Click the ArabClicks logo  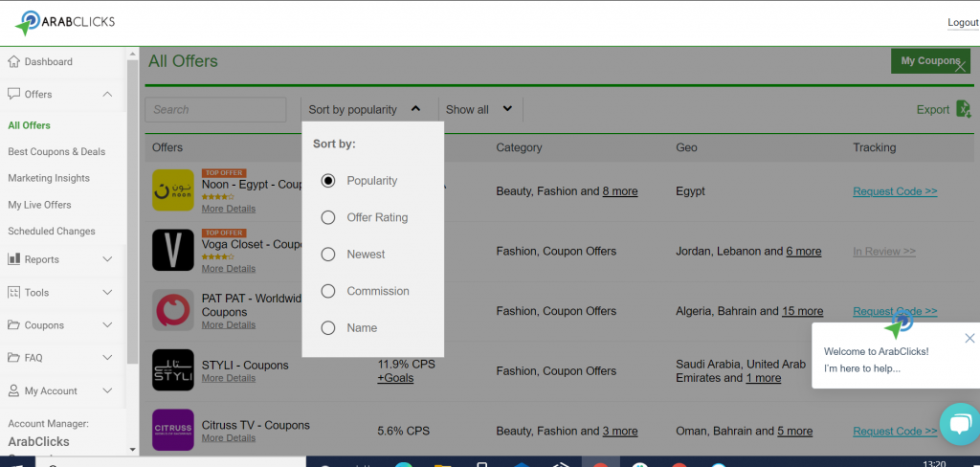pos(65,23)
